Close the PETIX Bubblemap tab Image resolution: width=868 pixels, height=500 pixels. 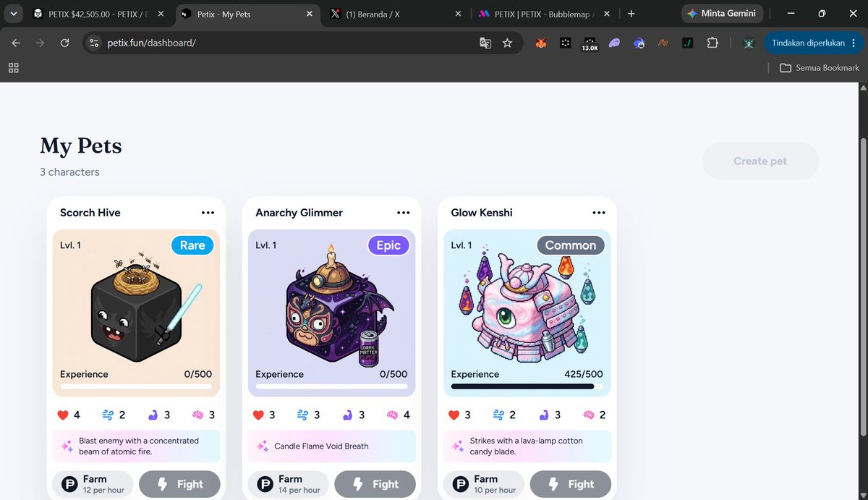click(606, 14)
